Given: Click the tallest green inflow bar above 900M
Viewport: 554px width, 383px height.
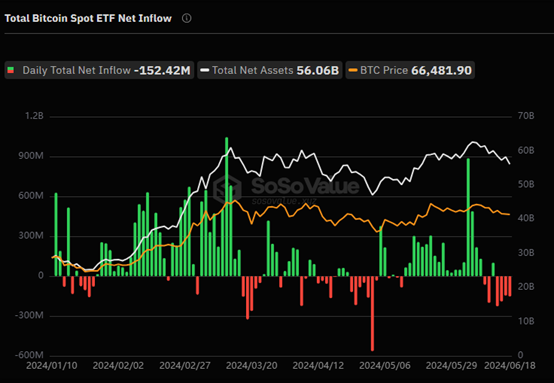Looking at the screenshot, I should click(226, 207).
